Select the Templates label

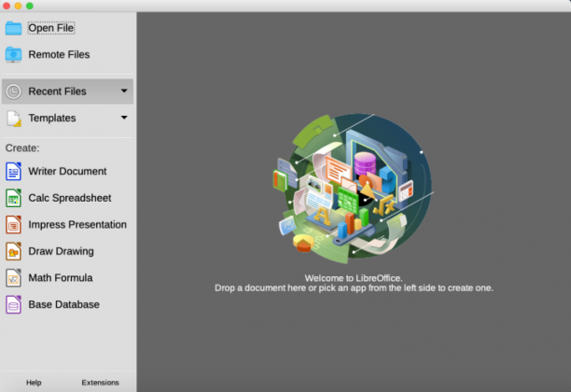52,118
